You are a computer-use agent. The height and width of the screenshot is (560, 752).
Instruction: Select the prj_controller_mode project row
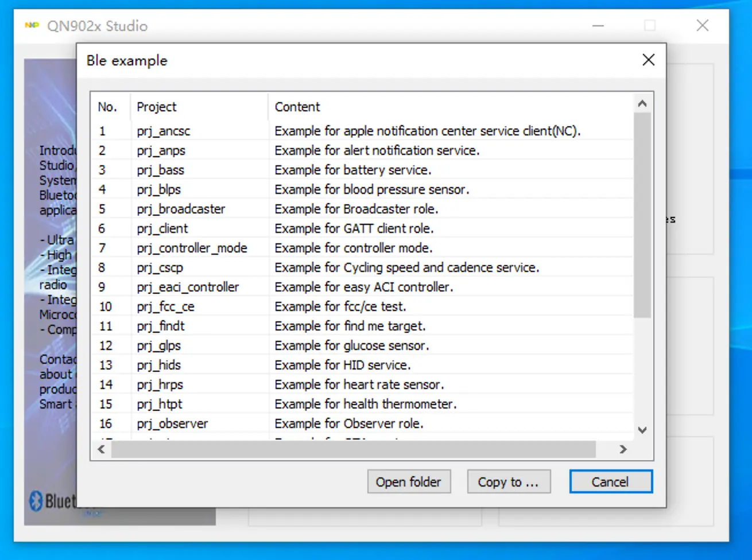click(363, 248)
